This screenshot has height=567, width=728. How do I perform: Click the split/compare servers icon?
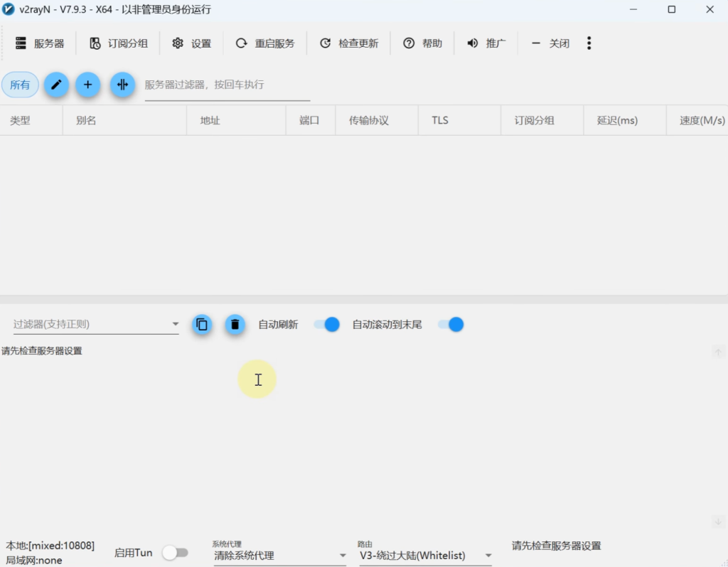click(122, 85)
